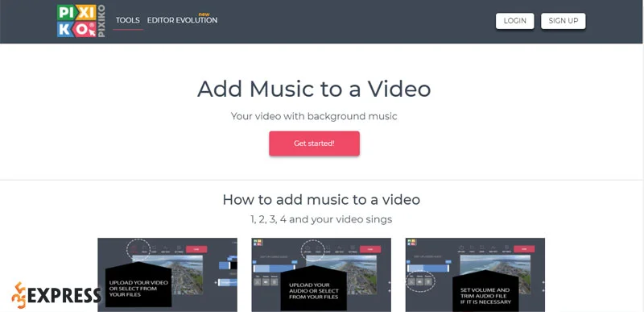Open the Pixiko logo home link
Screen dimensions: 644x312
[x=81, y=21]
